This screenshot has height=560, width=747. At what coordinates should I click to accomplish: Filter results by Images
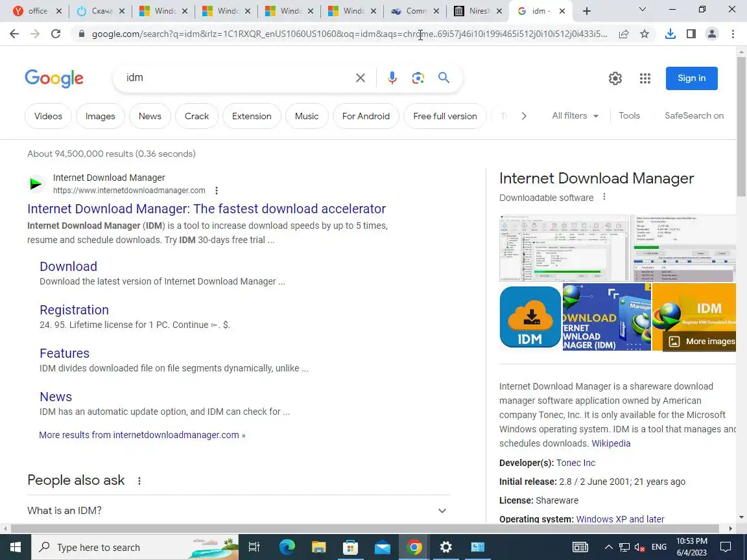(100, 116)
